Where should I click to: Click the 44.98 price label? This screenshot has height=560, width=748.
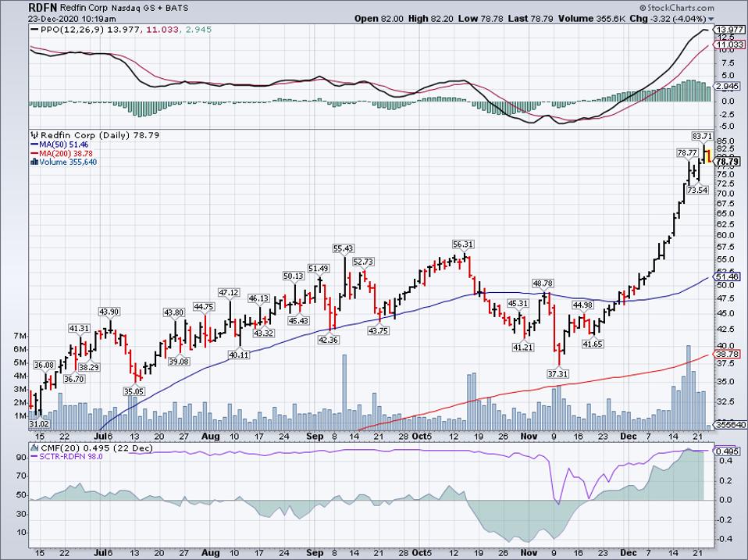582,305
